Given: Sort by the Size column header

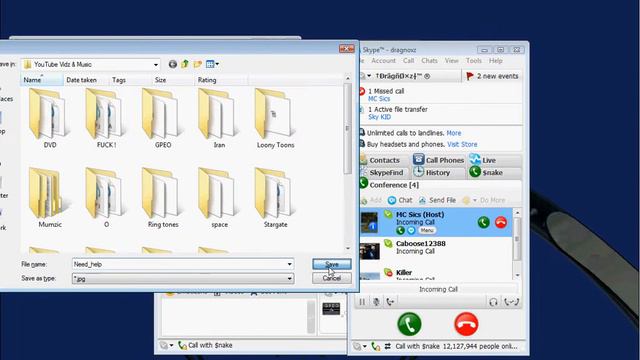Looking at the screenshot, I should tap(173, 80).
